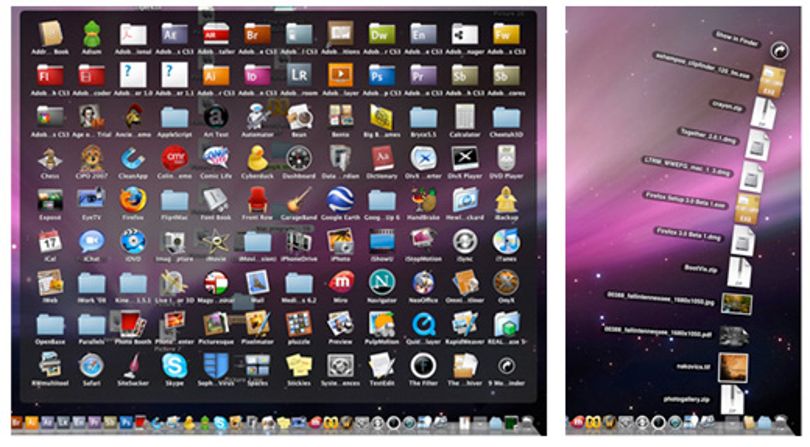Open Adobe Lightroom LR icon
Image resolution: width=810 pixels, height=447 pixels.
(299, 75)
